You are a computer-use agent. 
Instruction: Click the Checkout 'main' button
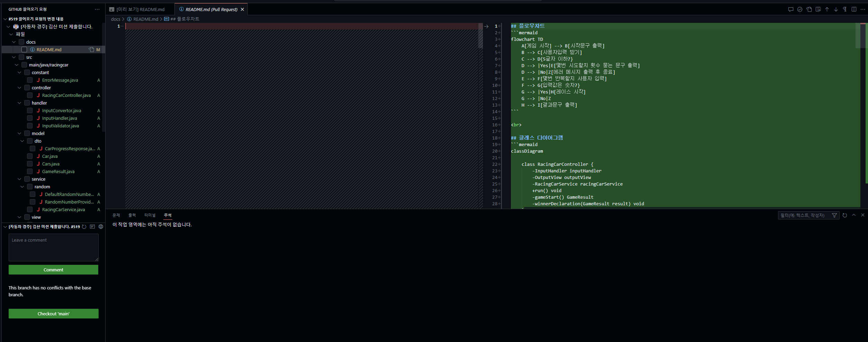coord(54,314)
